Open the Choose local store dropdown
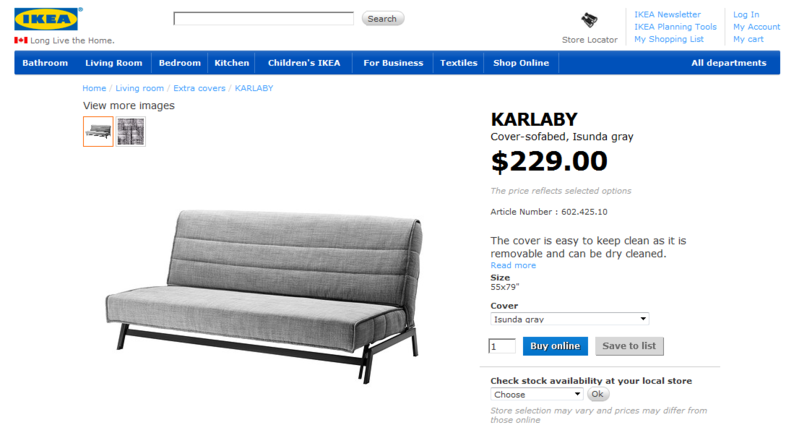The width and height of the screenshot is (799, 425). coord(537,394)
